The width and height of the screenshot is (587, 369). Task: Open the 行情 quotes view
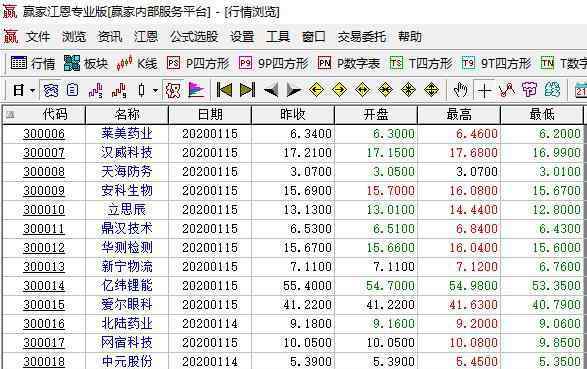pyautogui.click(x=33, y=63)
